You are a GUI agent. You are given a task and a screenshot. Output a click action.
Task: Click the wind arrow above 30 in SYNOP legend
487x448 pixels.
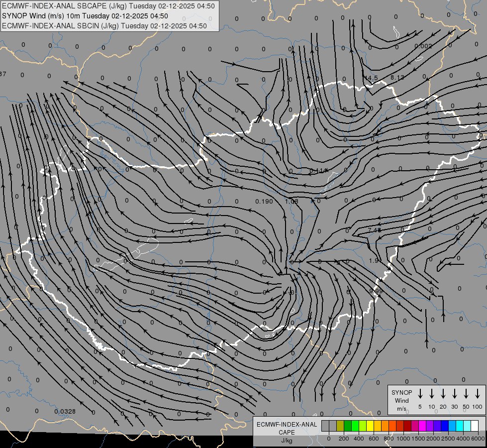point(454,394)
